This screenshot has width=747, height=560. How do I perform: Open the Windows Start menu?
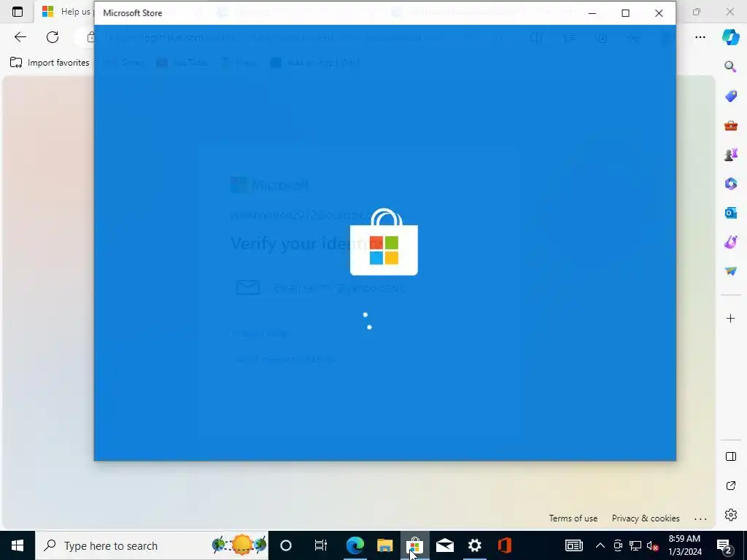[18, 545]
